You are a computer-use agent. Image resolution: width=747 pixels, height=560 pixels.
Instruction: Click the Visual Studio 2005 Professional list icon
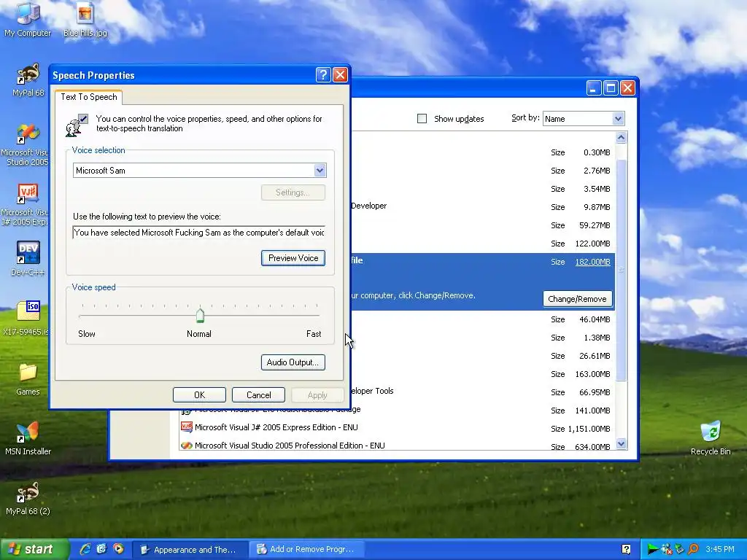pyautogui.click(x=186, y=446)
